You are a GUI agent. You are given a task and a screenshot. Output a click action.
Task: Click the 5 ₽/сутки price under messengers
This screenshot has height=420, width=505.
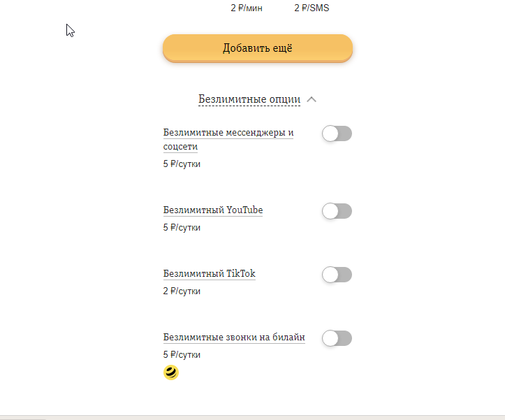click(x=182, y=164)
